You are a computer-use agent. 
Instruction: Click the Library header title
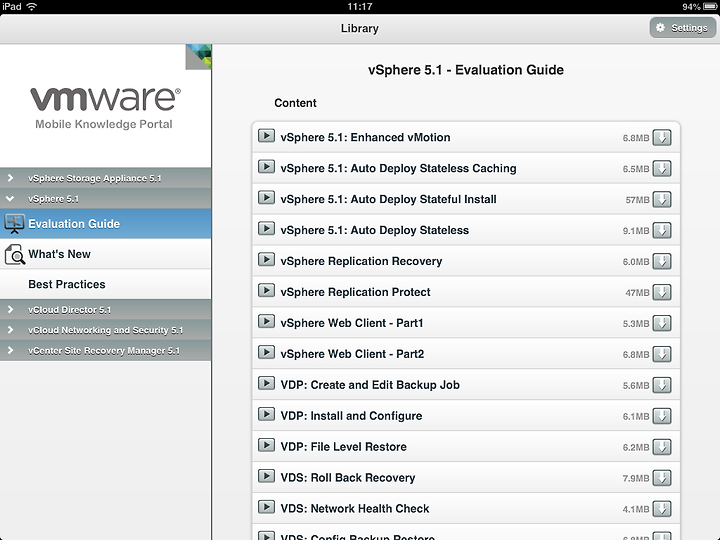(x=360, y=28)
